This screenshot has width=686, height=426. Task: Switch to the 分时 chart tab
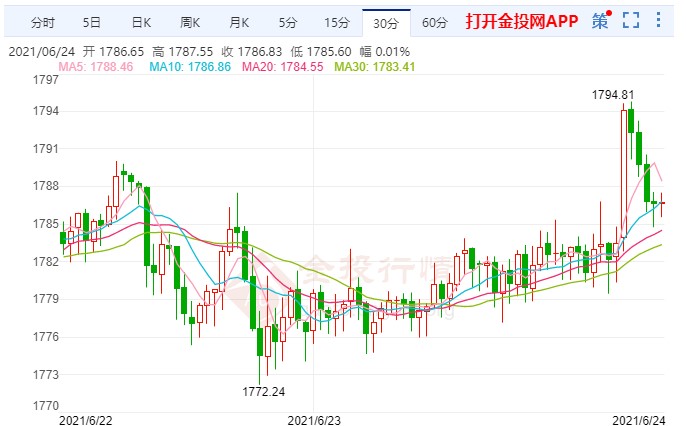42,22
